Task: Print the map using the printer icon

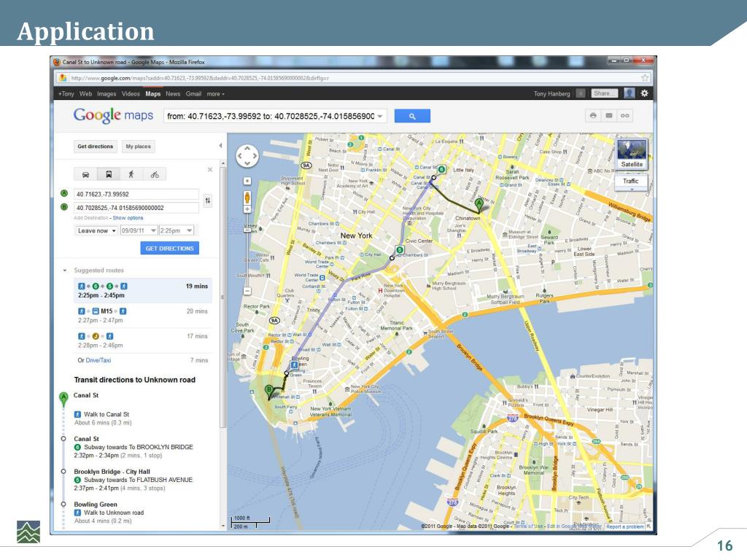Action: (x=593, y=116)
